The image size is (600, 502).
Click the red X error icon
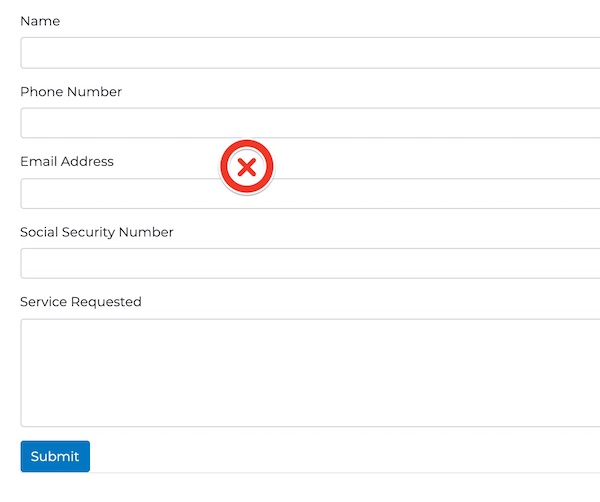click(247, 167)
